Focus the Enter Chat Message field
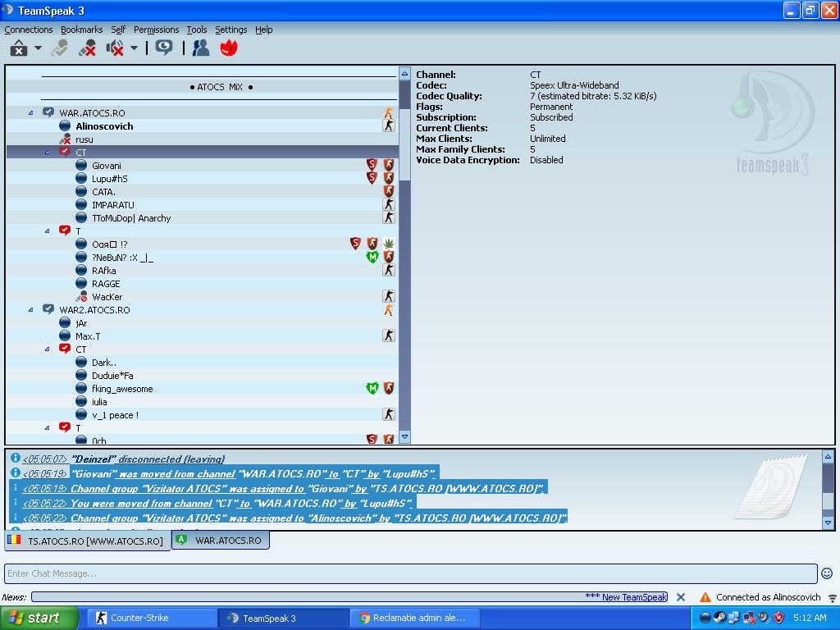840x630 pixels. [x=410, y=573]
